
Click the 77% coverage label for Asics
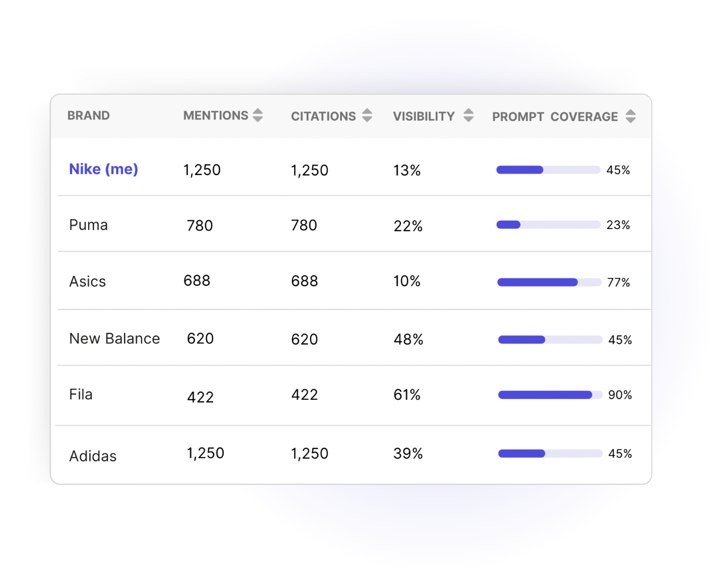tap(618, 282)
